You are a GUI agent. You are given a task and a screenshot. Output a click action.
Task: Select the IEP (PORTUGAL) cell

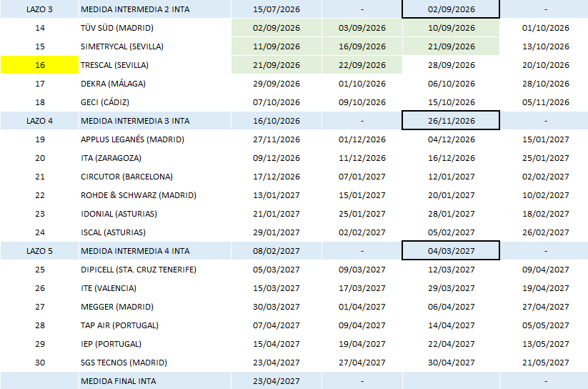[x=155, y=344]
